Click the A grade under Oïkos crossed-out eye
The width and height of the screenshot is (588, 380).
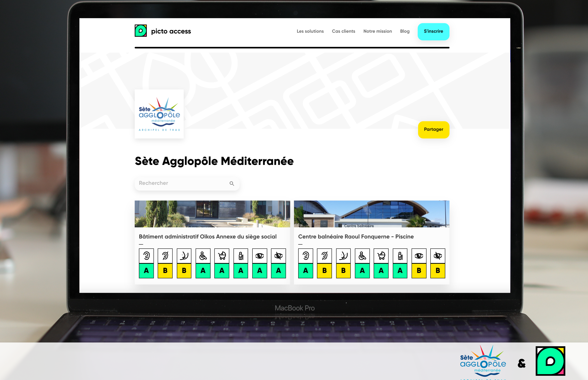tap(278, 271)
